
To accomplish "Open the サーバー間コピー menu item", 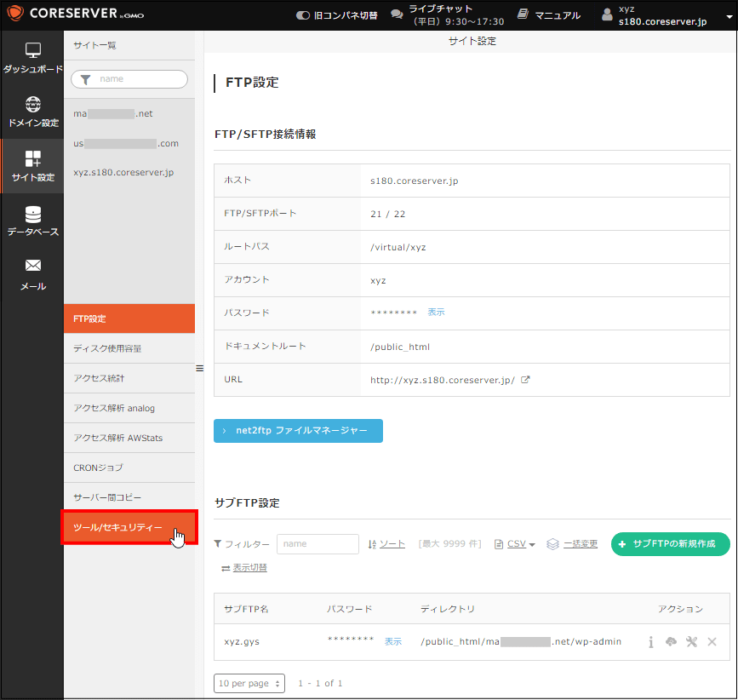I will coord(129,497).
